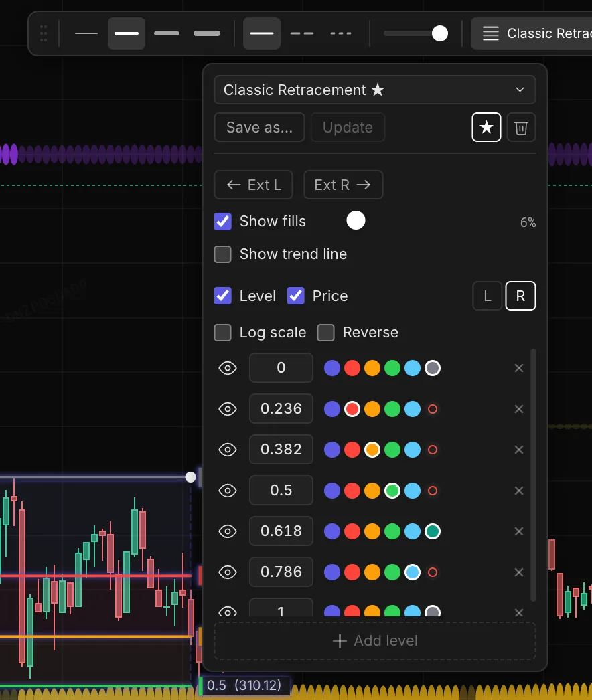The width and height of the screenshot is (592, 700).
Task: Choose the solid line style
Action: click(262, 33)
